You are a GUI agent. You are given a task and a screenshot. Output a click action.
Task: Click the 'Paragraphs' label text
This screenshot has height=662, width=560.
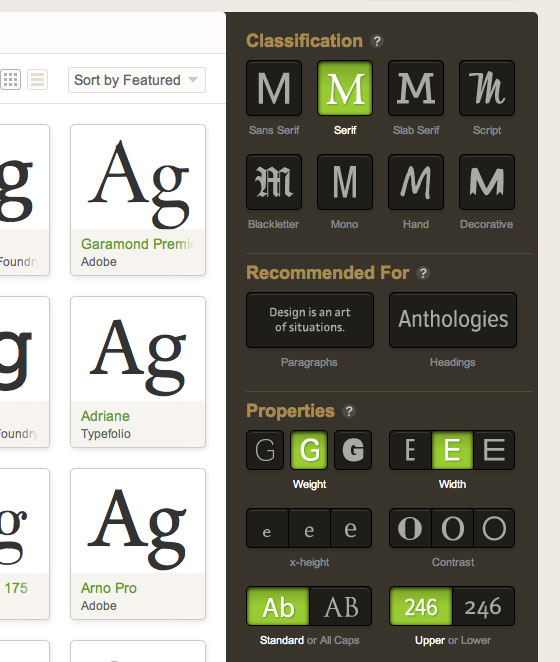pyautogui.click(x=309, y=362)
